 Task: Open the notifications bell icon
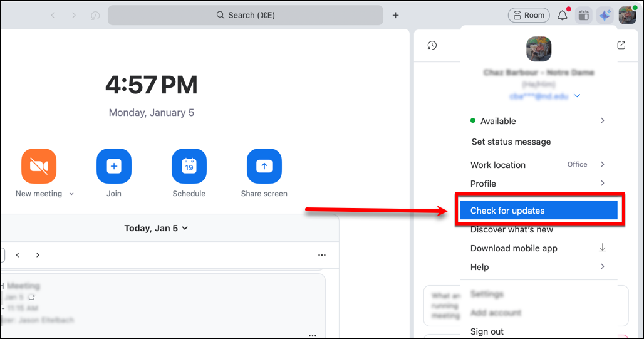click(563, 16)
